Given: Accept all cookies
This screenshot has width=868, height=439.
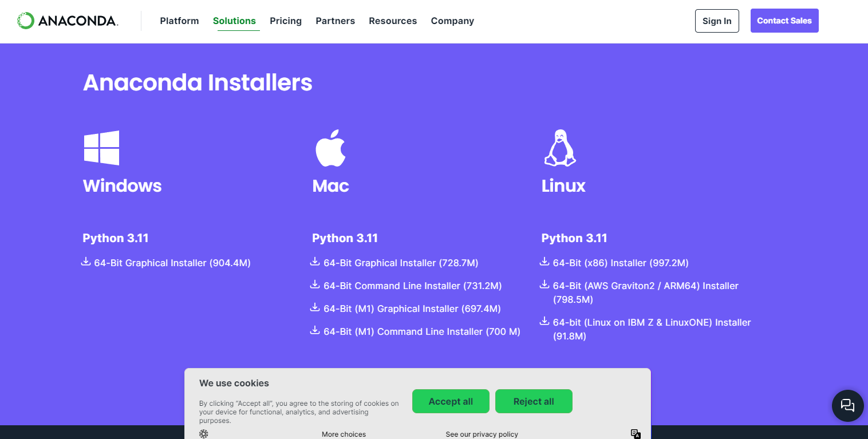Looking at the screenshot, I should click(x=451, y=401).
